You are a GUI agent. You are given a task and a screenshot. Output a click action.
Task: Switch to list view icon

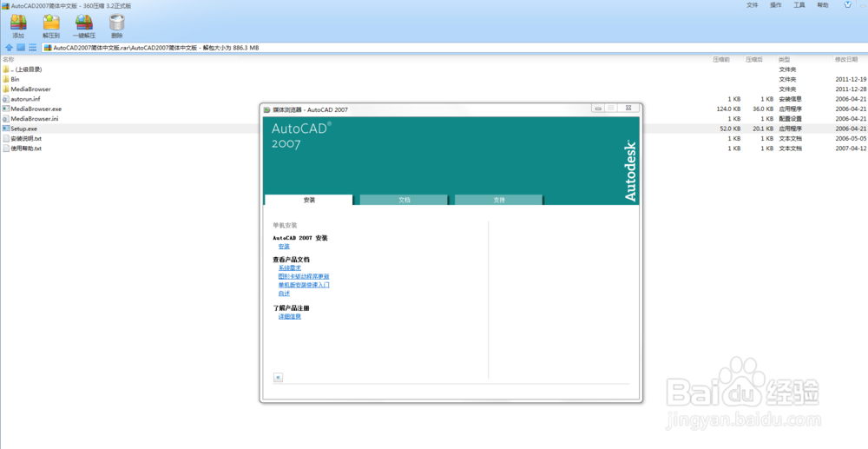[33, 48]
